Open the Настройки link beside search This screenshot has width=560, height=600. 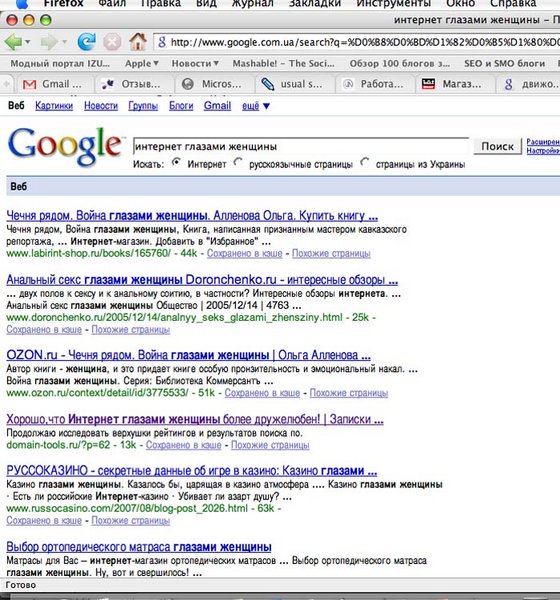coord(543,151)
